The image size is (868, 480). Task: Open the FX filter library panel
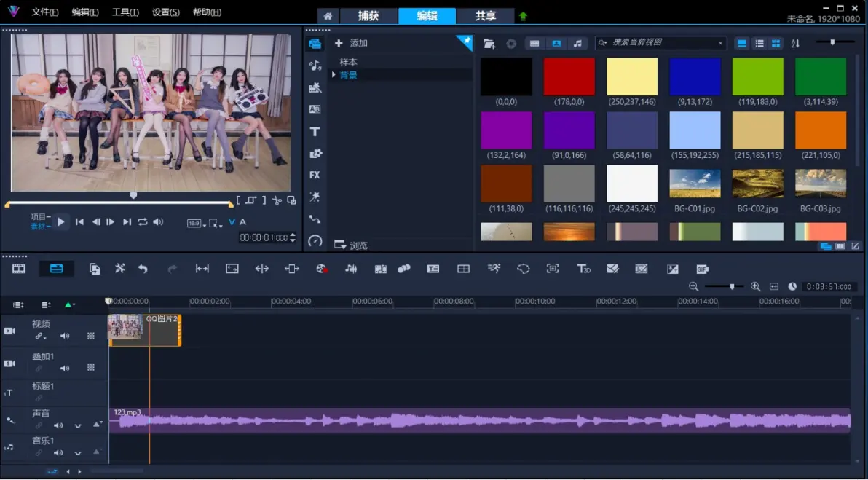tap(315, 176)
